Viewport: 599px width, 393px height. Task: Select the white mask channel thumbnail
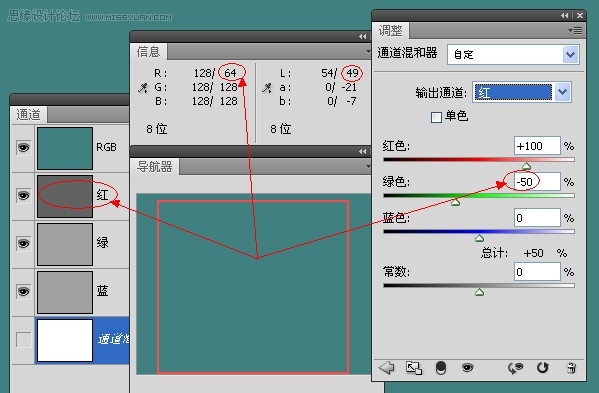pos(65,340)
